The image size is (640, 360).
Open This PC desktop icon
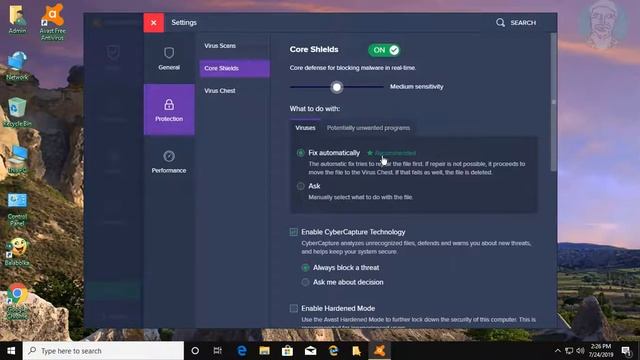[17, 160]
